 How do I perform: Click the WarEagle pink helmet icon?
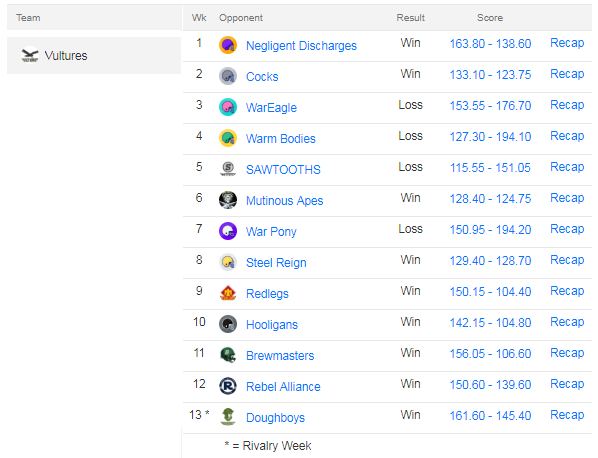[x=228, y=107]
